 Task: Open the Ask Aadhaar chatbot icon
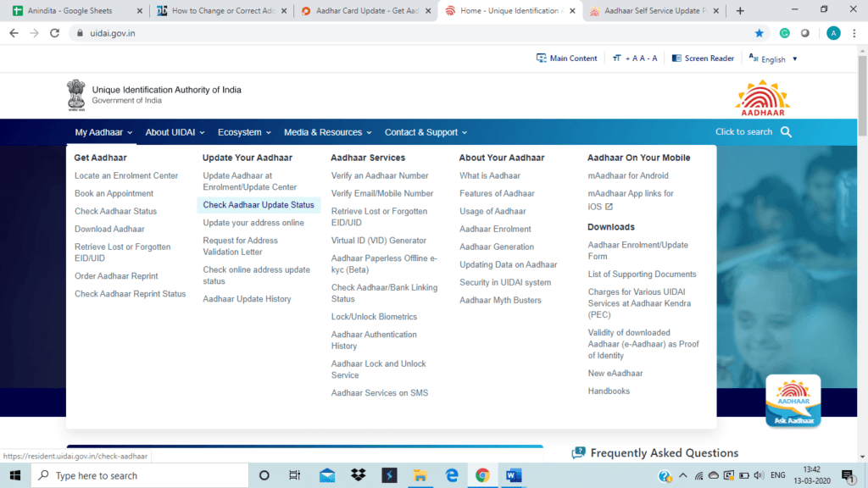click(x=793, y=401)
